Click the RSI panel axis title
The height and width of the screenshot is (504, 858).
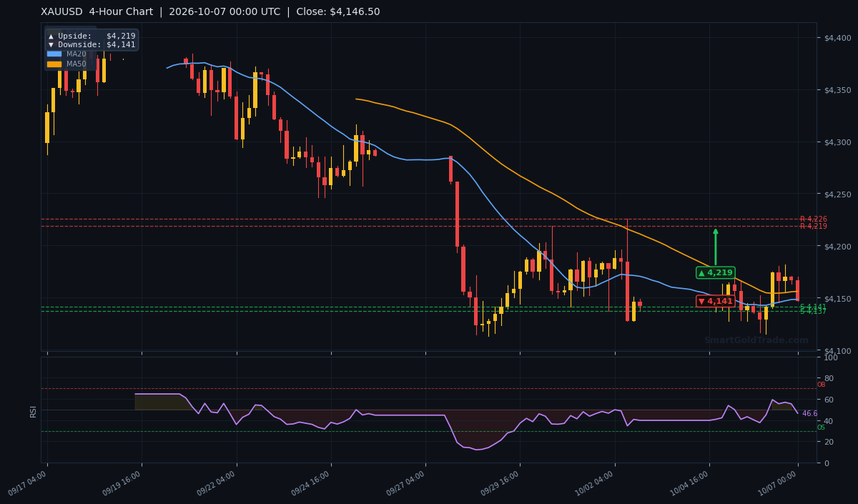(33, 410)
